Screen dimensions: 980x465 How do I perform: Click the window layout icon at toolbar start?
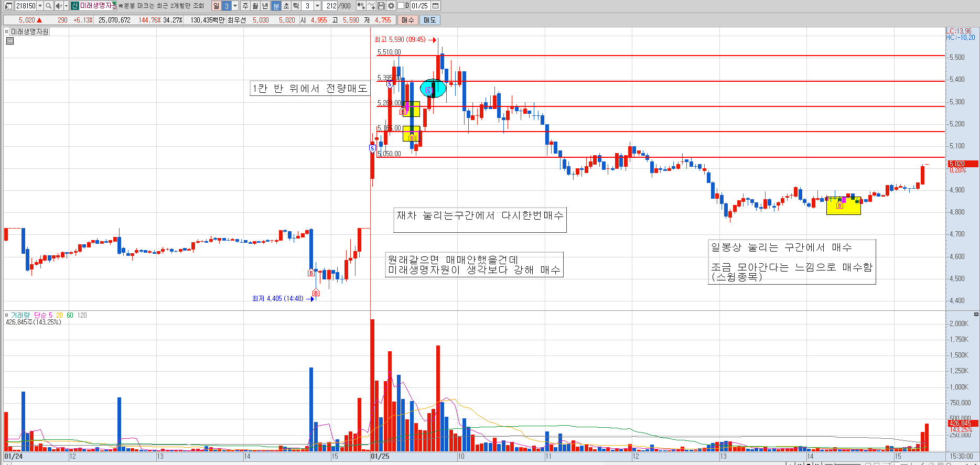click(8, 6)
